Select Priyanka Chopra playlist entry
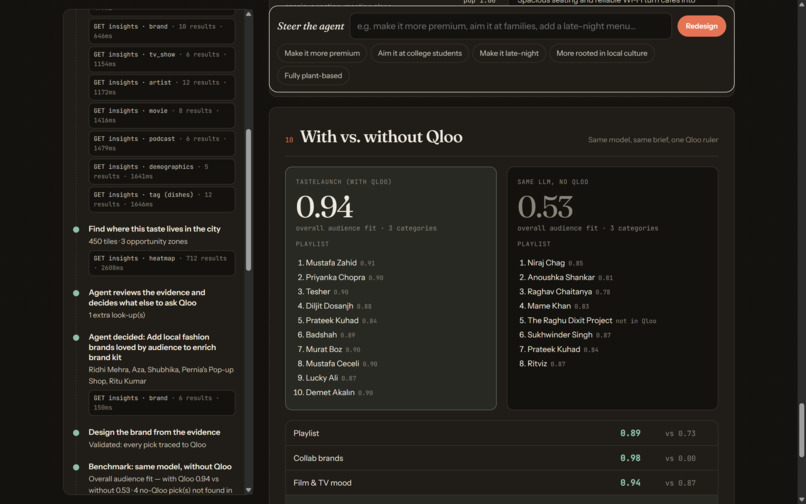806x504 pixels. click(335, 277)
